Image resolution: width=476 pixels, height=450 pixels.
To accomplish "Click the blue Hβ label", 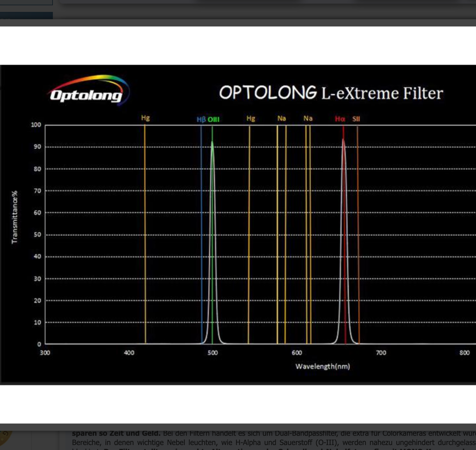I will pyautogui.click(x=201, y=119).
